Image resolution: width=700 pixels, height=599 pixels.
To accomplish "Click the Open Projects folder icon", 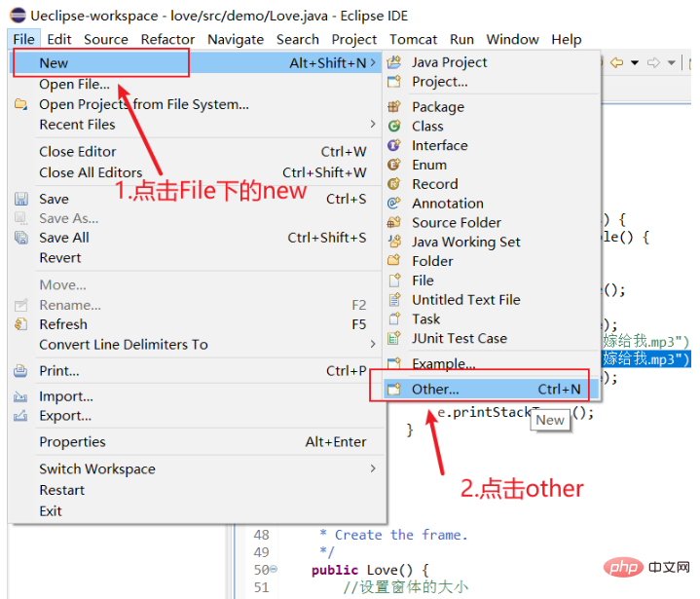I will coord(20,104).
